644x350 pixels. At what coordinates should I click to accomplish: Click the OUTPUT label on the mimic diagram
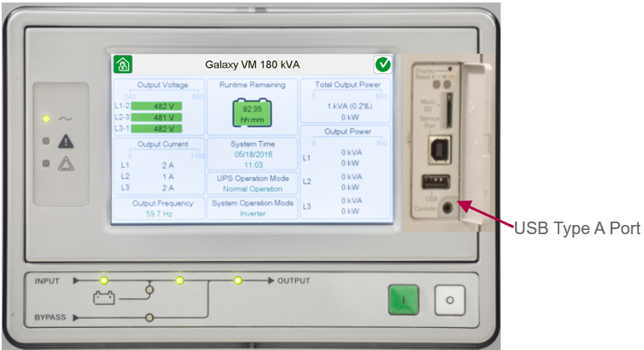(293, 280)
